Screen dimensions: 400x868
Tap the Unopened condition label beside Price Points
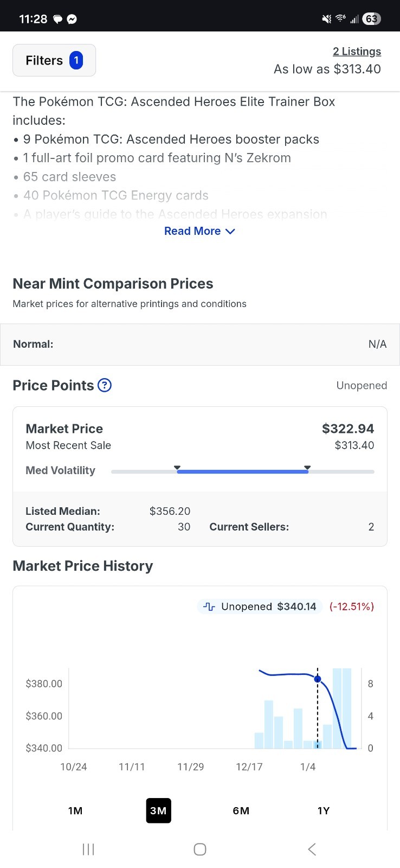click(362, 386)
